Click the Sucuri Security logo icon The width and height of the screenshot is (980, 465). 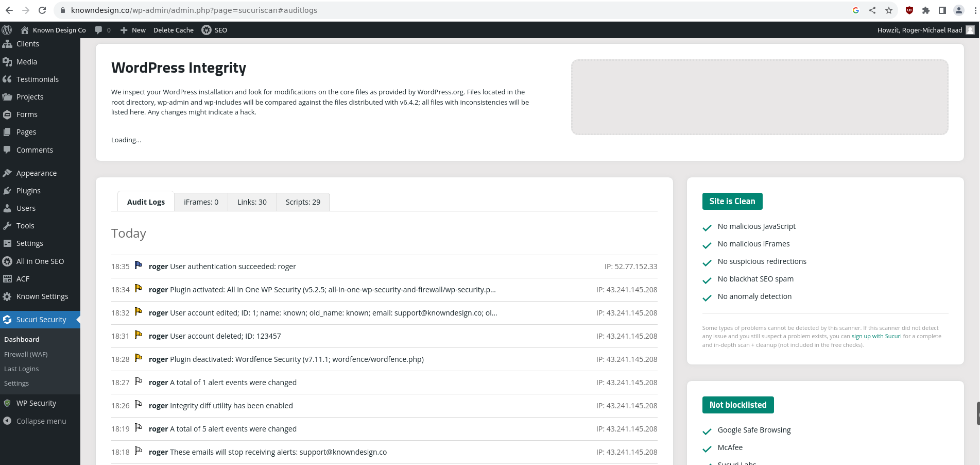(7, 320)
